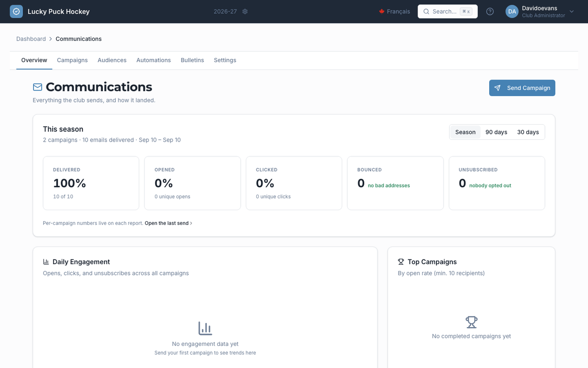Screen dimensions: 588x368
Task: Expand the Davidoevans account dropdown chevron
Action: (x=571, y=11)
